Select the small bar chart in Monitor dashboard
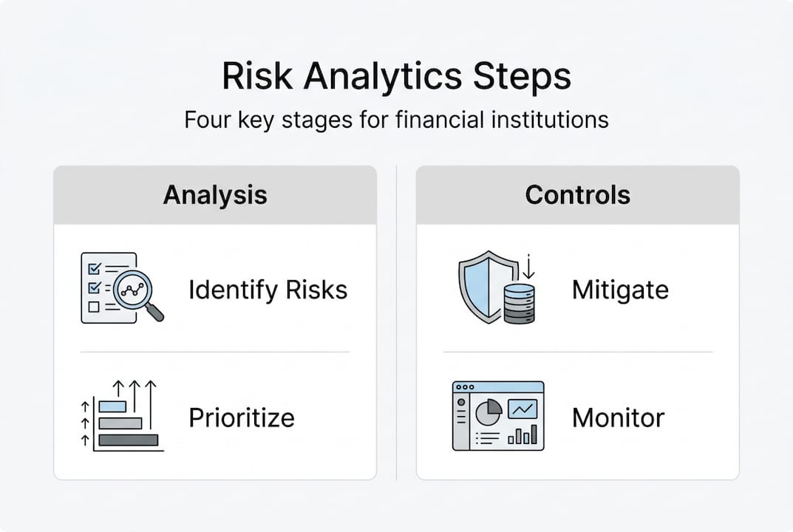This screenshot has width=793, height=532. click(523, 434)
